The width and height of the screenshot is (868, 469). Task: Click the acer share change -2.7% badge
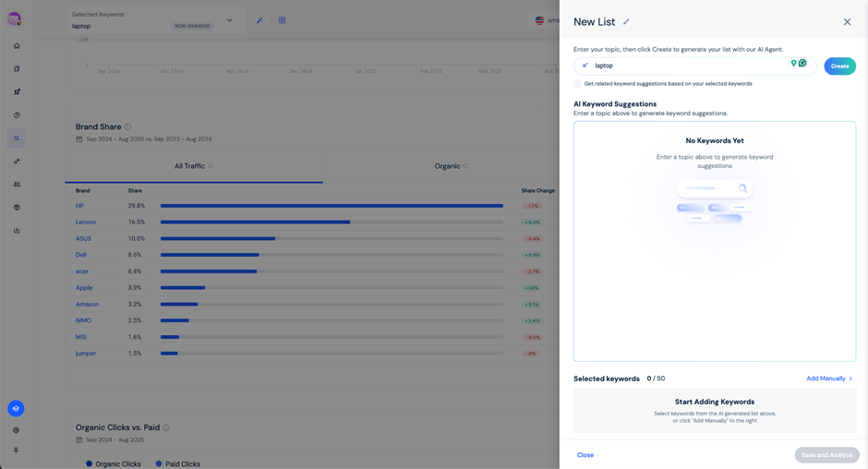532,271
